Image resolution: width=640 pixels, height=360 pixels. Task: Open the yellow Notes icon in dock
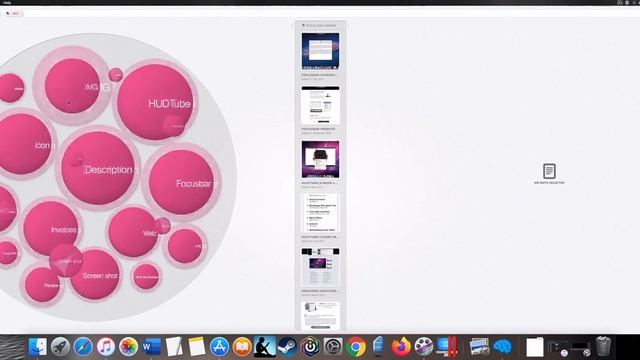(197, 347)
